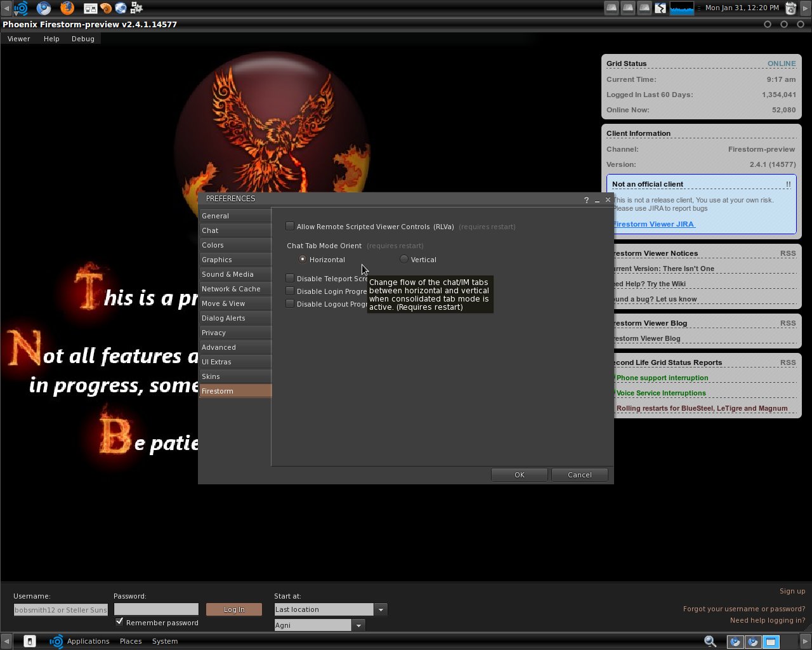The height and width of the screenshot is (650, 812).
Task: Switch to the Colors preferences tab
Action: tap(235, 245)
